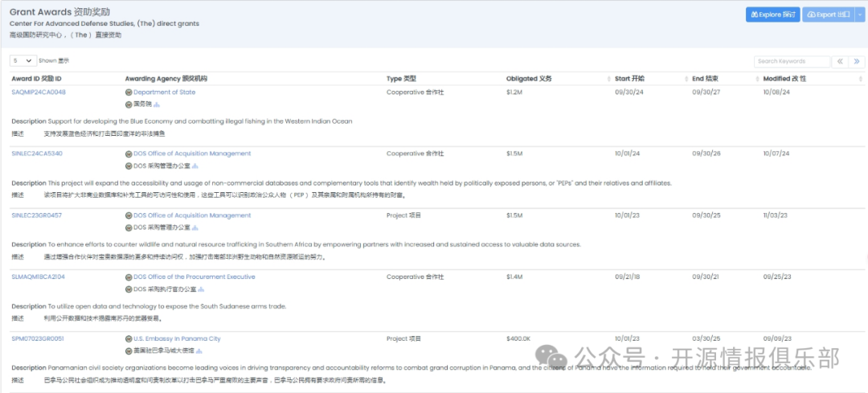
Task: Click seal icon beside U.S. Embassy in Panama City
Action: pyautogui.click(x=129, y=339)
